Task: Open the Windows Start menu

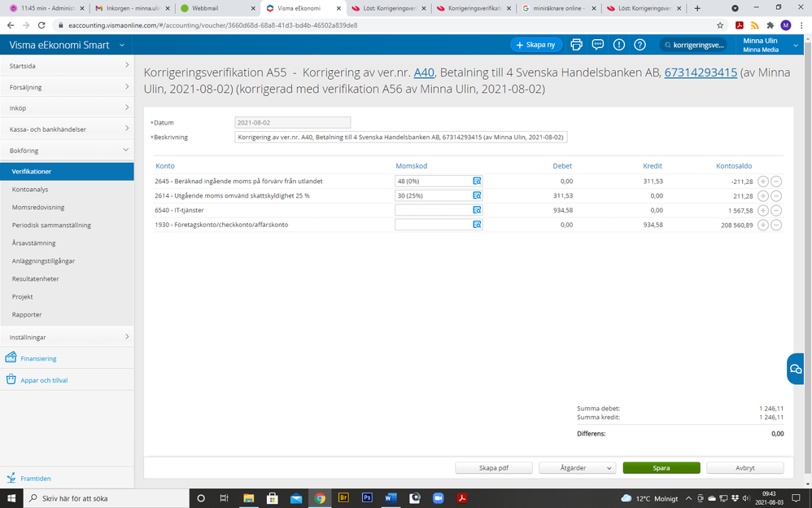Action: 11,498
